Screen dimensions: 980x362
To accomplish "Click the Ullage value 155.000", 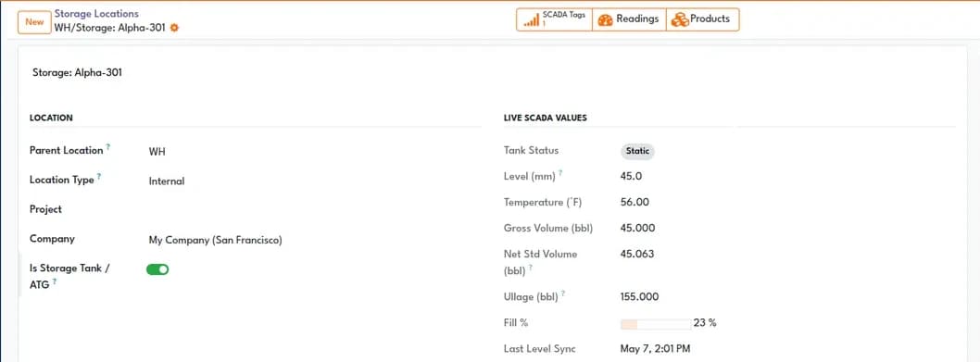I will pyautogui.click(x=639, y=297).
